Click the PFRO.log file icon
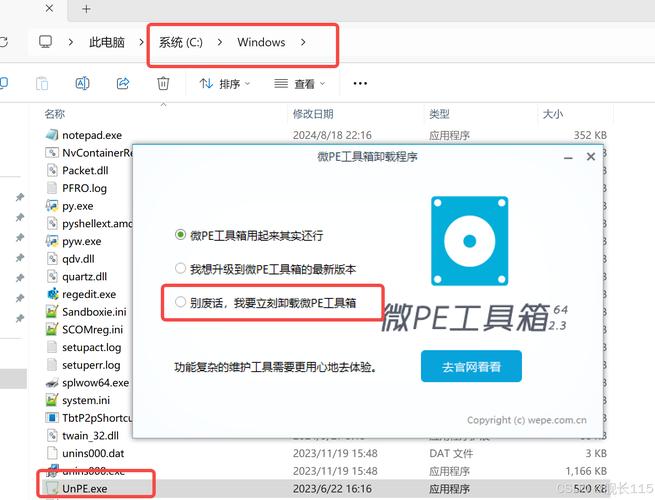The height and width of the screenshot is (500, 655). 52,188
